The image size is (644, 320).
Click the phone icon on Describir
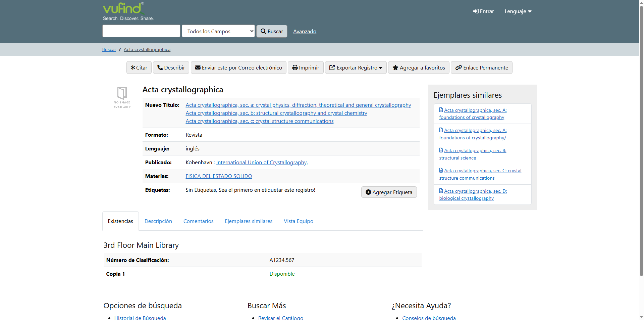[160, 67]
